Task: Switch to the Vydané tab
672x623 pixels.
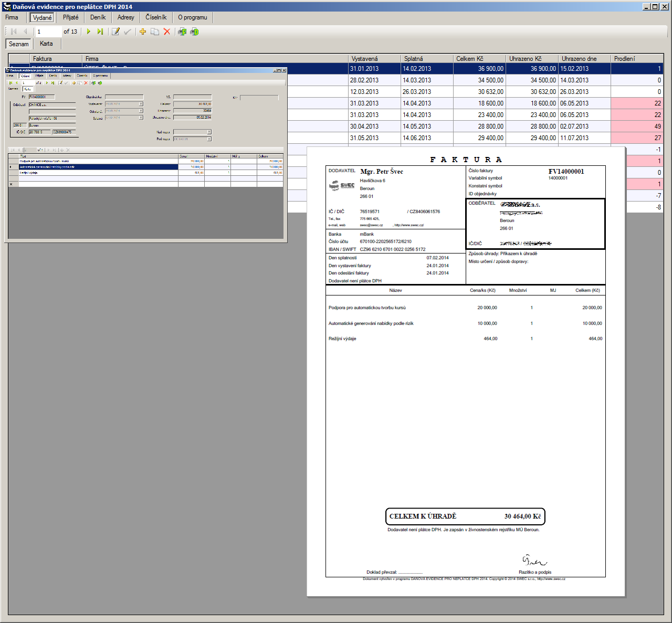Action: coord(42,17)
